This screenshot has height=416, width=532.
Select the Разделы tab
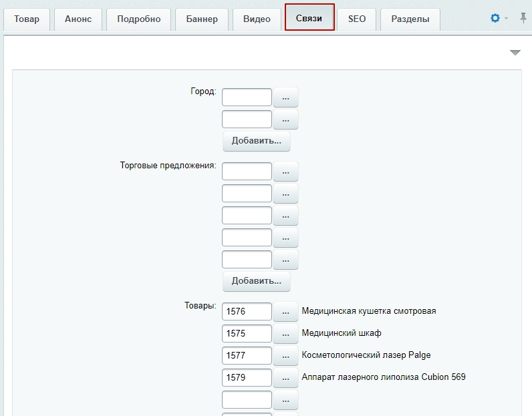pyautogui.click(x=410, y=19)
